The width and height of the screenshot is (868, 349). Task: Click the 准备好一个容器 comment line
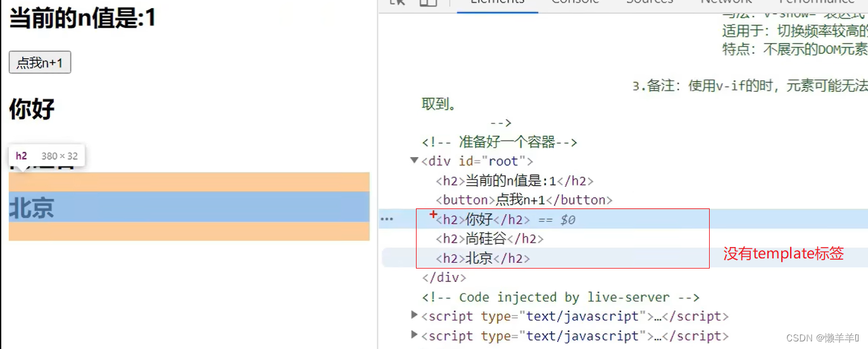tap(500, 142)
